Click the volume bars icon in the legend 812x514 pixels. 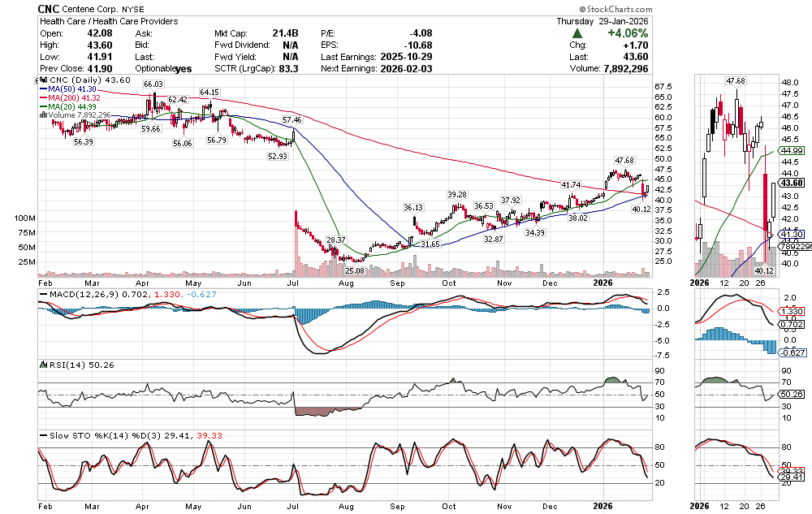click(x=44, y=115)
